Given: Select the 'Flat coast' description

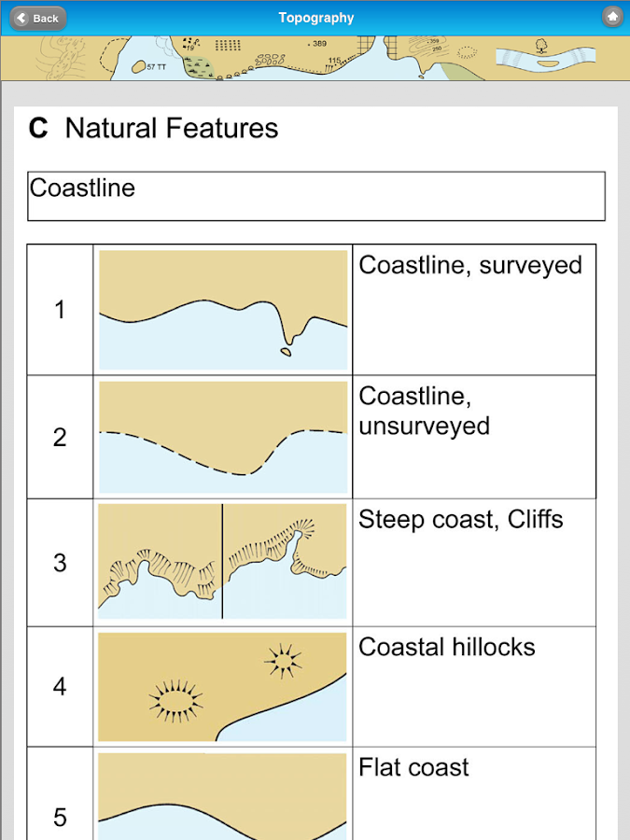Looking at the screenshot, I should 413,768.
